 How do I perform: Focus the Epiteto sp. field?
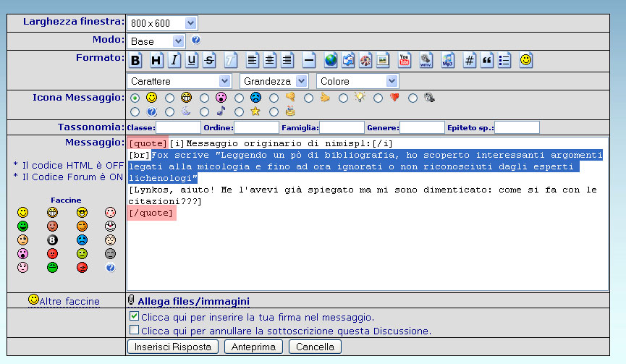(x=517, y=127)
